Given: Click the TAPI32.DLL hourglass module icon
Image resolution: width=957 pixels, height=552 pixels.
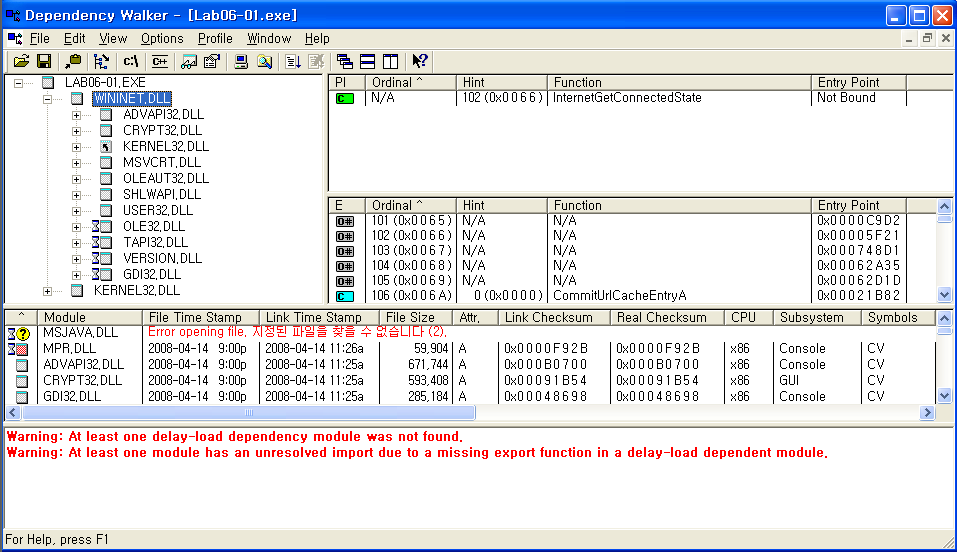Looking at the screenshot, I should coord(101,242).
